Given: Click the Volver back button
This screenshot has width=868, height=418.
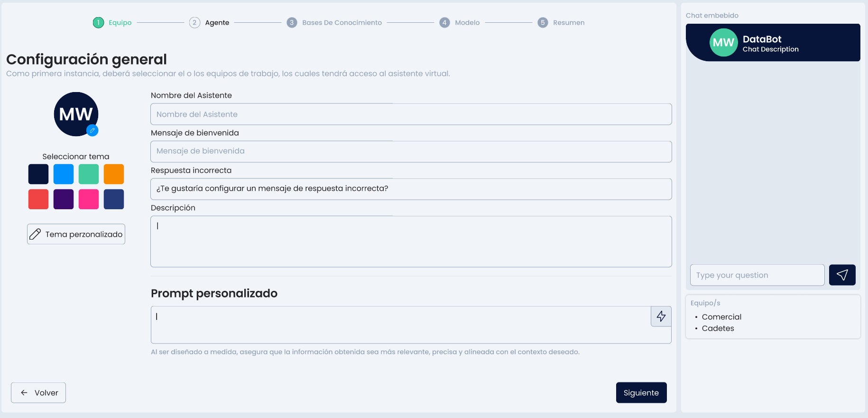Looking at the screenshot, I should tap(38, 393).
